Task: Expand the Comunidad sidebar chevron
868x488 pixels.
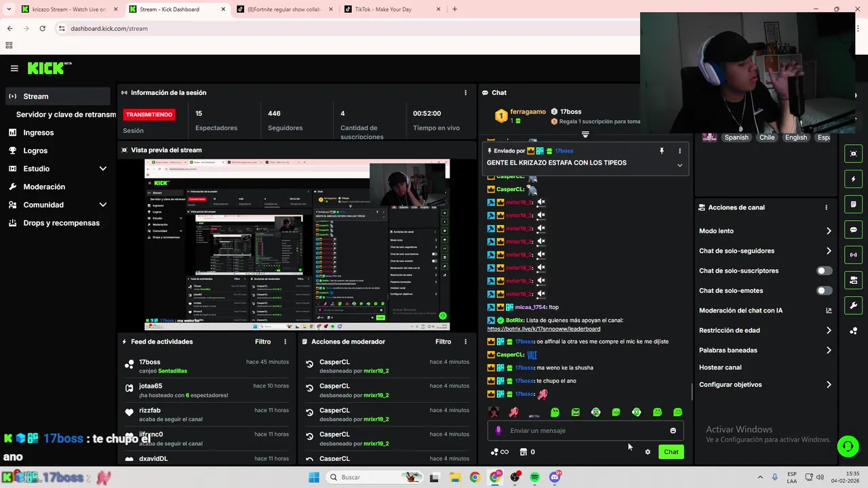Action: click(x=103, y=205)
